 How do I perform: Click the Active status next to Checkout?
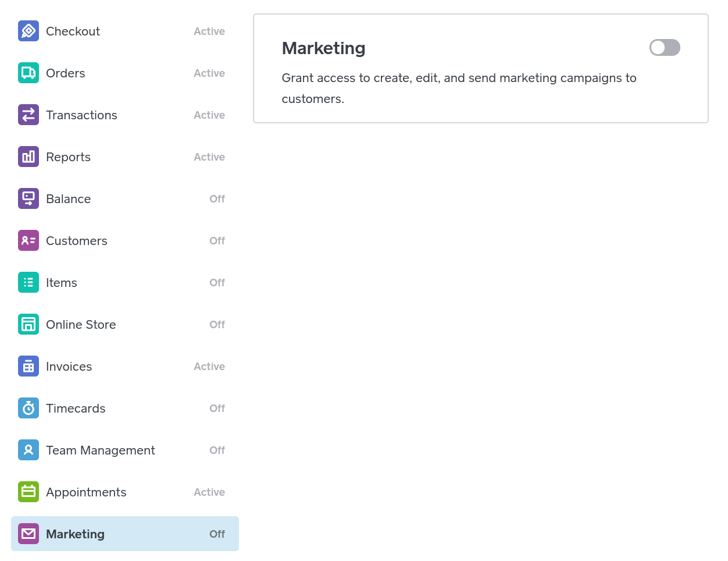209,31
